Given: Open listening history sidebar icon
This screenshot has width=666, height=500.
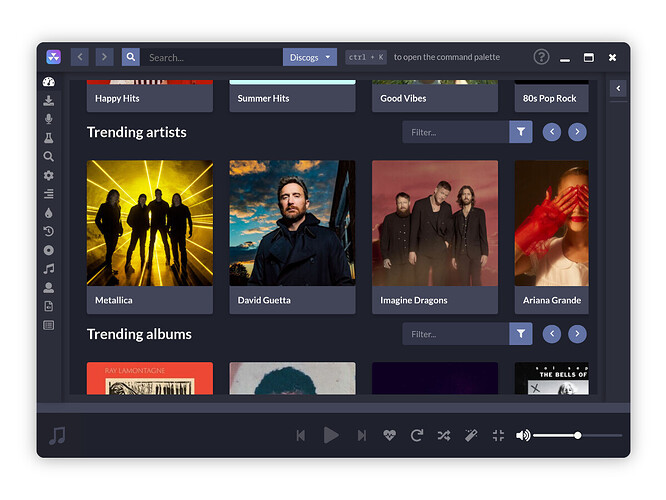Looking at the screenshot, I should (x=48, y=232).
